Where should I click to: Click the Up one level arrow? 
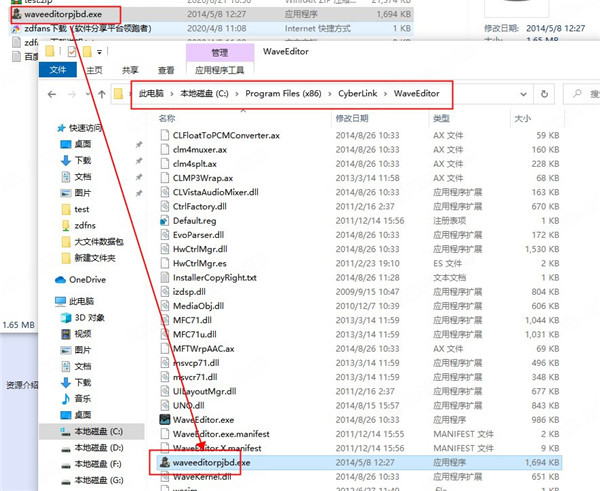(x=102, y=94)
